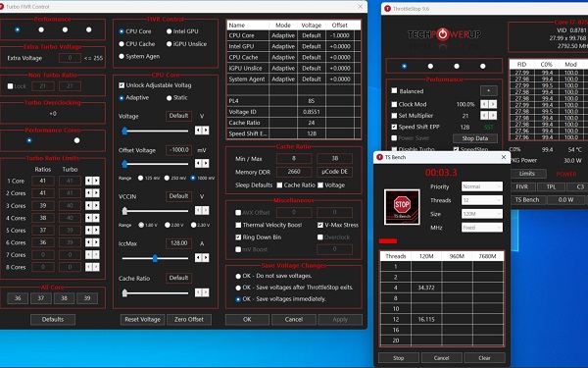Open the TPL button in ThrottleStop
Viewport: 588px width, 368px height.
(x=551, y=186)
